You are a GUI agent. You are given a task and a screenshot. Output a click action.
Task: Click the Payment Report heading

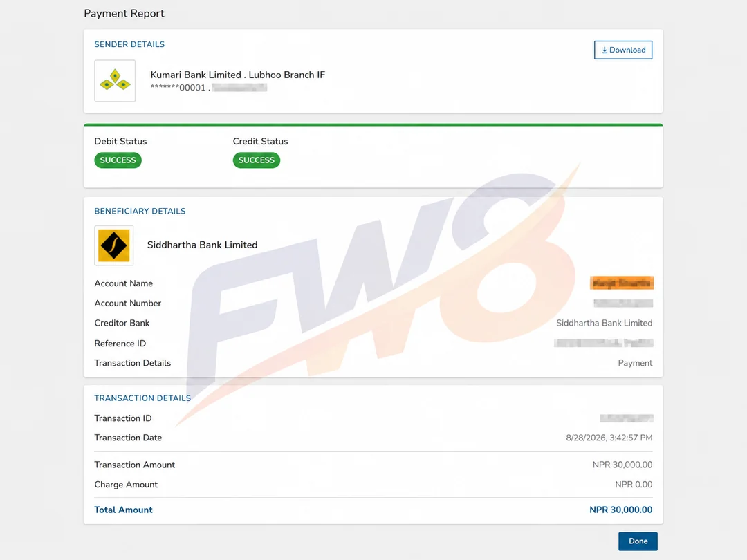tap(124, 13)
